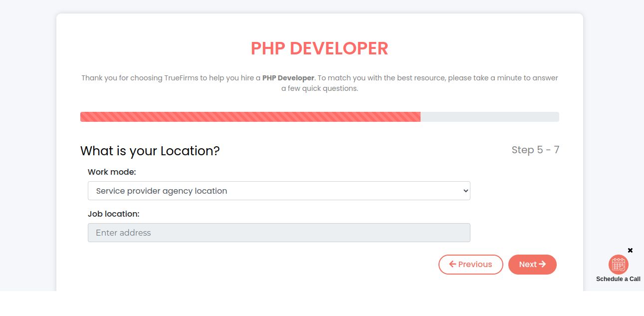Return to the previous step with Previous
The image size is (644, 316).
(x=471, y=265)
